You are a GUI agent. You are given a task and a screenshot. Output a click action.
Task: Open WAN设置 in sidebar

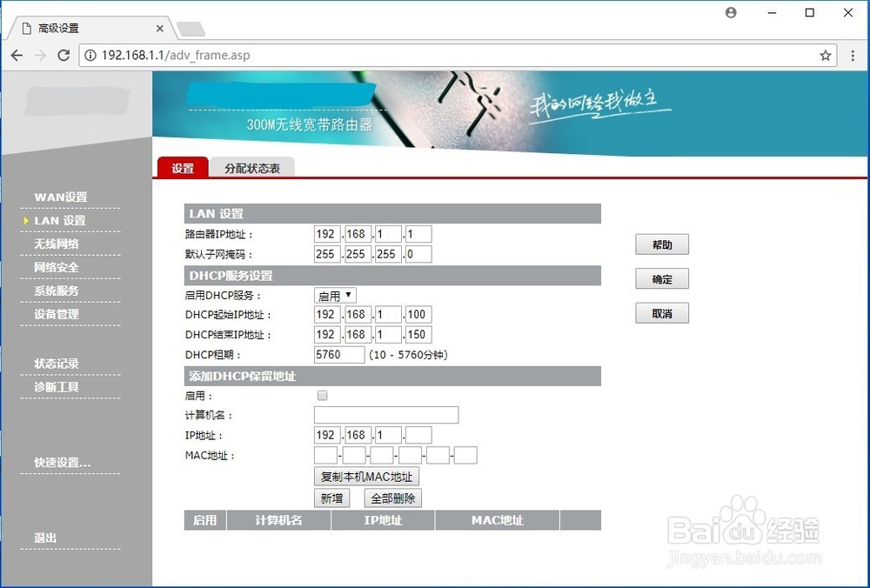61,197
